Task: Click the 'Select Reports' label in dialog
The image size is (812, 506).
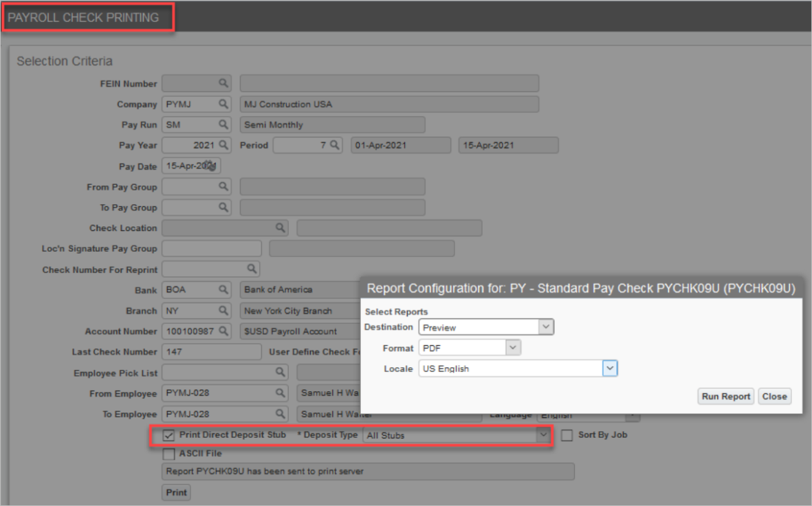Action: 396,312
